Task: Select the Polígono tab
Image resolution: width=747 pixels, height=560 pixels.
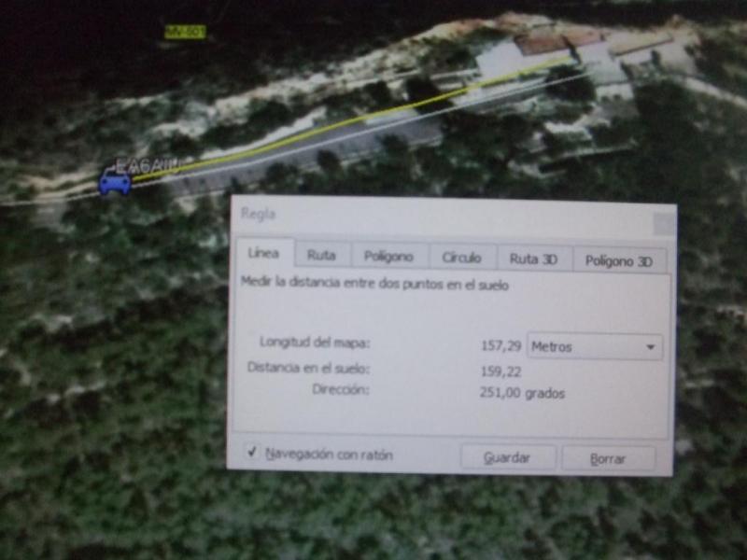Action: (389, 258)
